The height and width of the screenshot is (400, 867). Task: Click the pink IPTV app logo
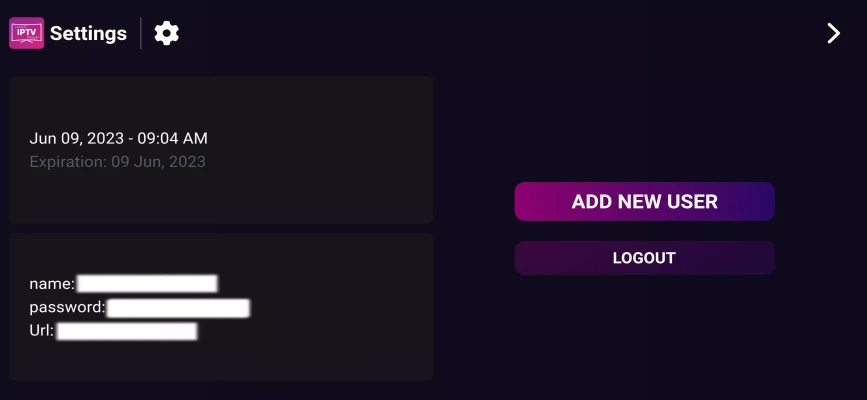point(27,33)
